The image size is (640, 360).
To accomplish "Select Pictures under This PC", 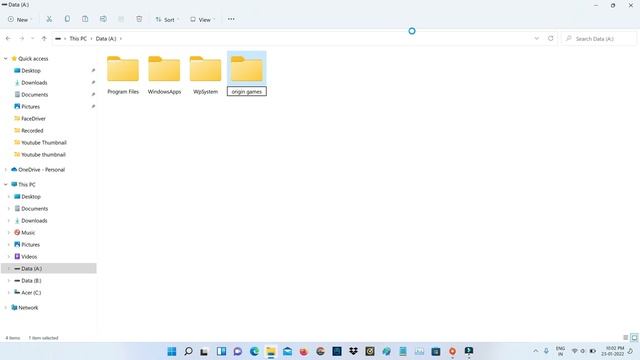I will click(31, 244).
